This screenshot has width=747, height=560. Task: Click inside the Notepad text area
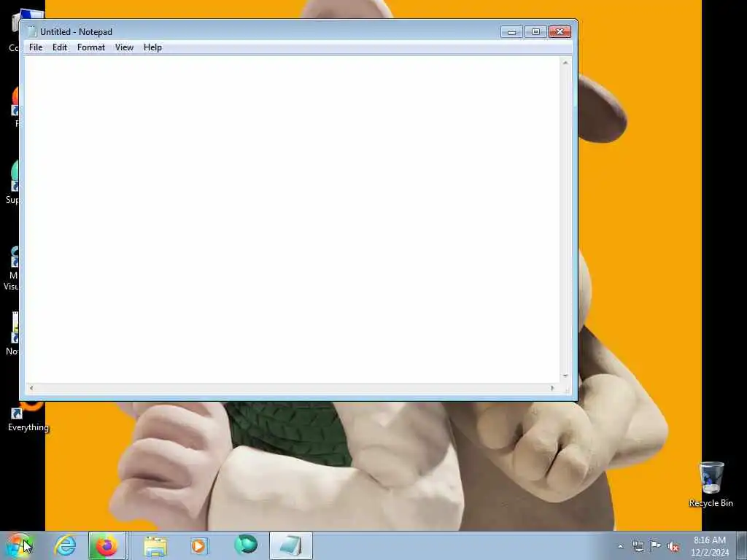click(292, 219)
